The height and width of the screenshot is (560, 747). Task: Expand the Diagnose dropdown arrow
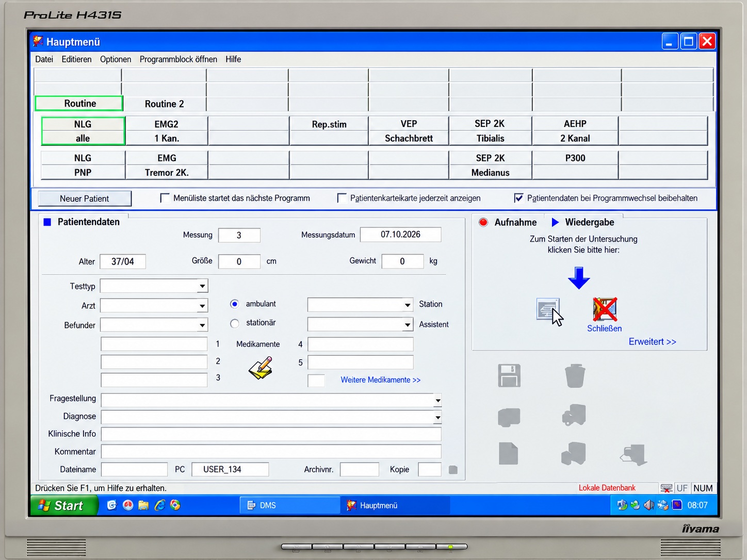tap(437, 417)
